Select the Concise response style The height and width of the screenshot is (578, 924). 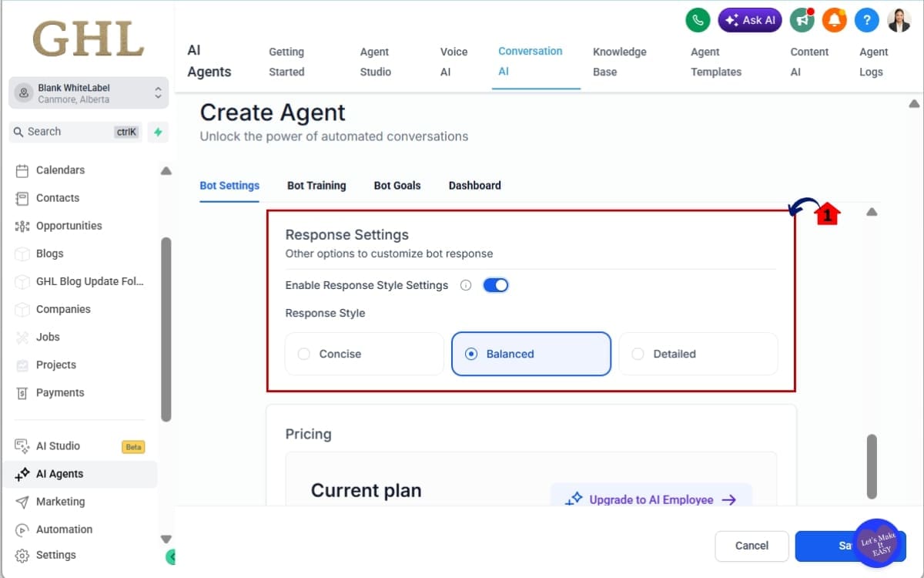tap(364, 354)
